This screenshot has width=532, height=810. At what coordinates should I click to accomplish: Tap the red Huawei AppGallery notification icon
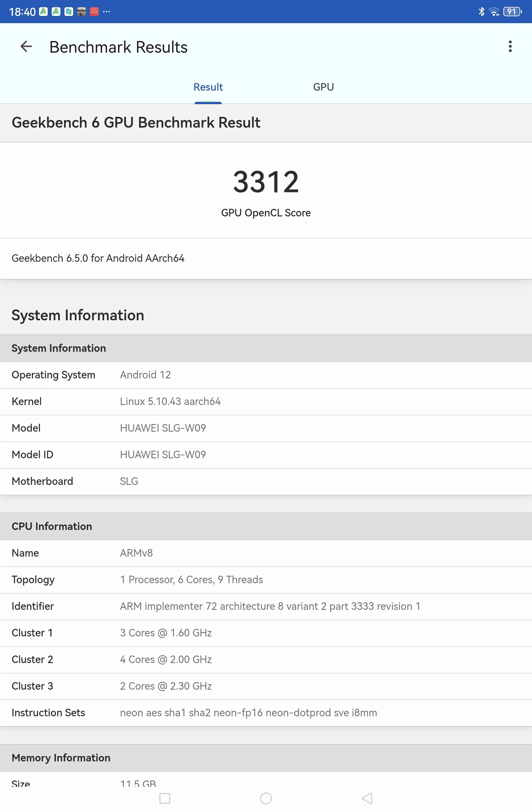94,12
